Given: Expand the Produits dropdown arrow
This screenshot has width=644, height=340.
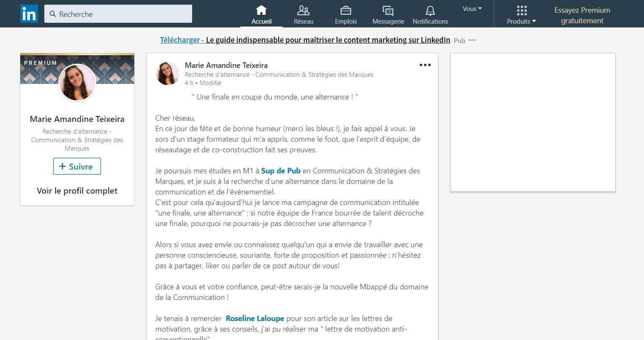Looking at the screenshot, I should point(534,22).
